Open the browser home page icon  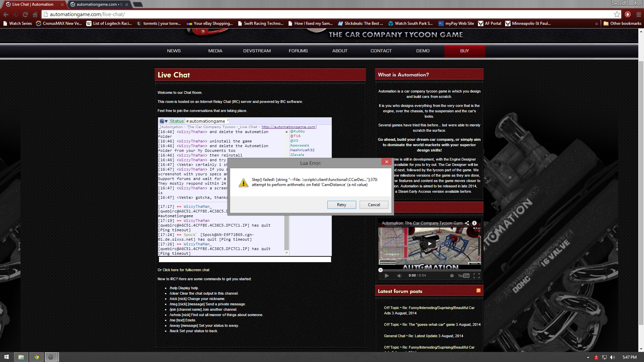[35, 14]
